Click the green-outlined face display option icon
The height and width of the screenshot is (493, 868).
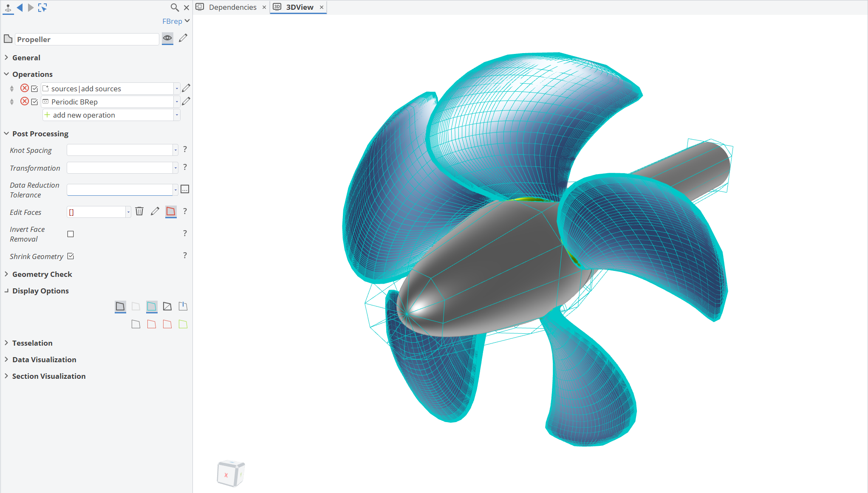click(183, 324)
